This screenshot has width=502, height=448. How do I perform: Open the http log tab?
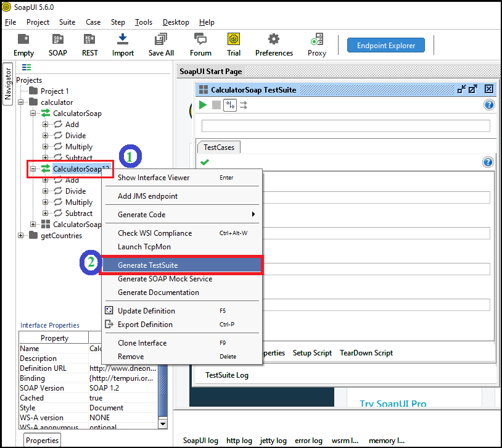[239, 441]
